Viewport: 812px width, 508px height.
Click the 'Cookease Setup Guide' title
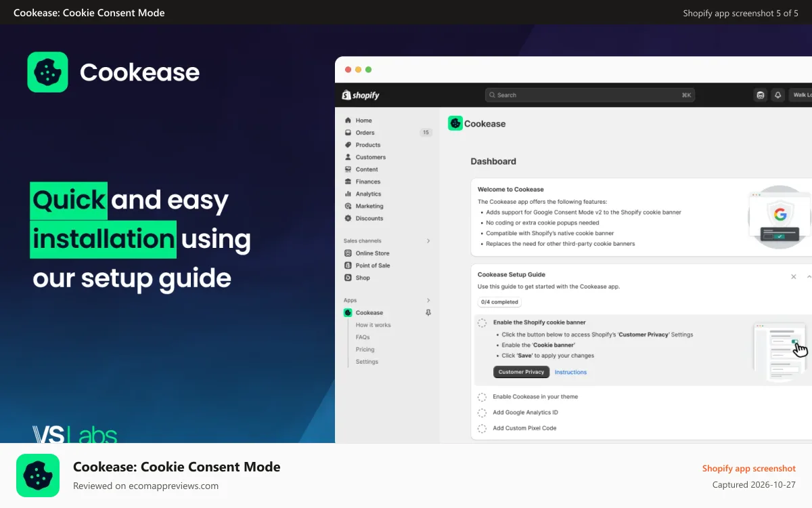(x=512, y=275)
